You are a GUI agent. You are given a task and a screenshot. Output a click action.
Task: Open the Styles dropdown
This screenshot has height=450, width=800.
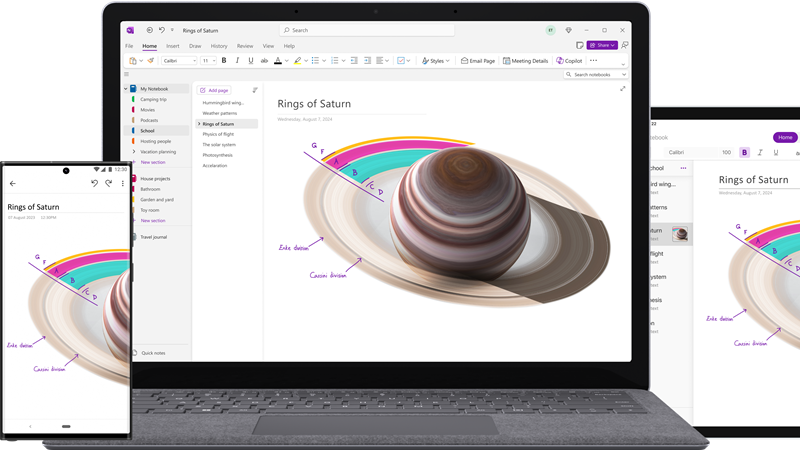click(x=434, y=61)
